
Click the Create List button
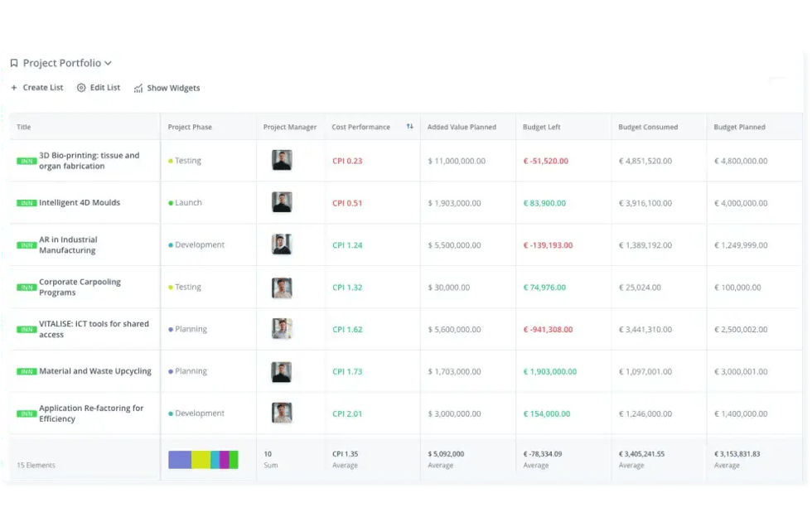coord(36,88)
